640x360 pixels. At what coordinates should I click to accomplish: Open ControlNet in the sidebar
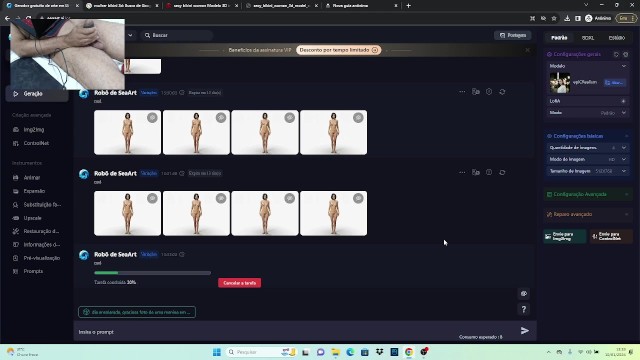[x=36, y=143]
